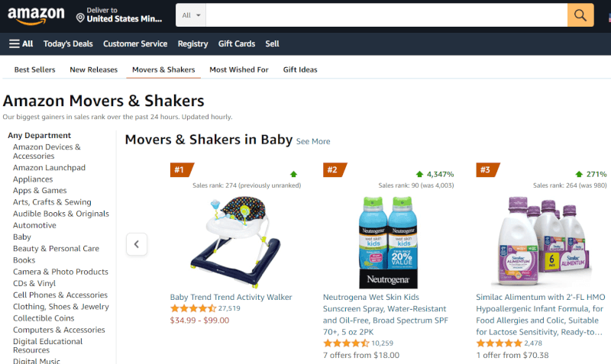Click the Similac Alimentum product image
This screenshot has height=364, width=611.
542,240
